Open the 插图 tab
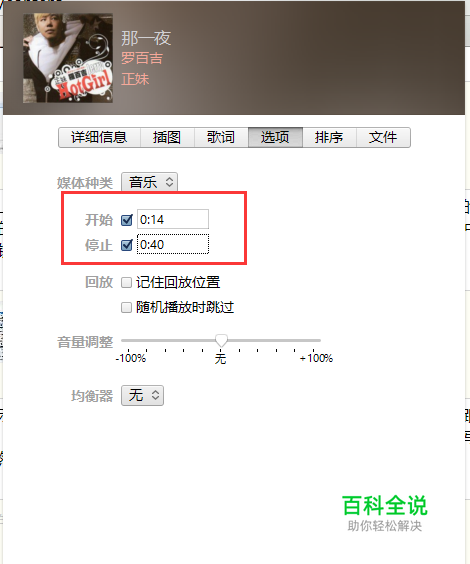The image size is (470, 564). tap(167, 137)
